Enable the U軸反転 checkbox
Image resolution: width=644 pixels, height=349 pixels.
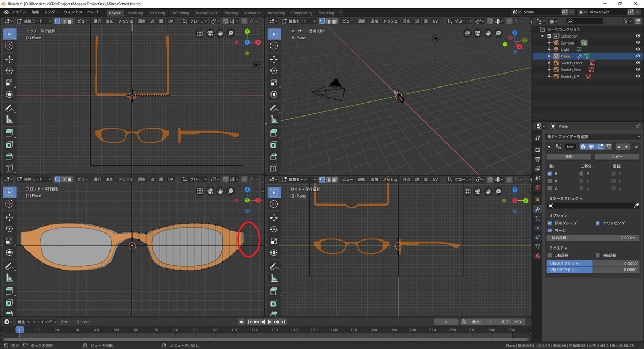click(550, 256)
